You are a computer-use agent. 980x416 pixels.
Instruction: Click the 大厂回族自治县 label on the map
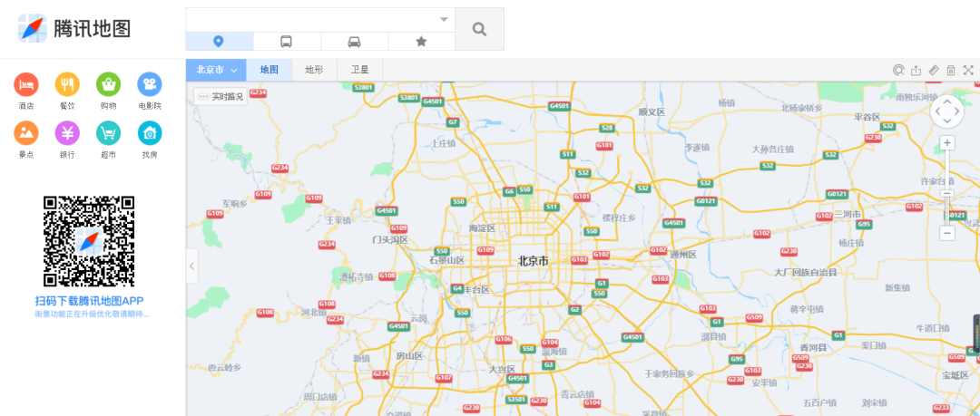(805, 272)
